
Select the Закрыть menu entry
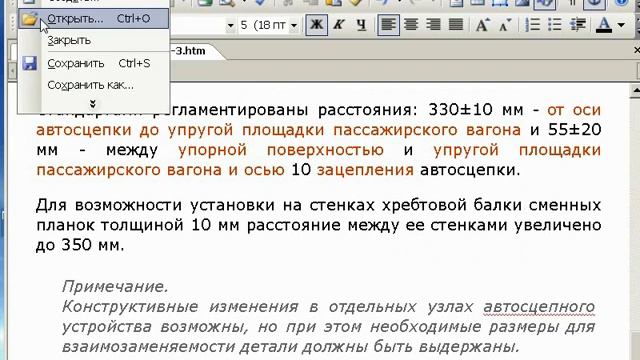point(93,40)
